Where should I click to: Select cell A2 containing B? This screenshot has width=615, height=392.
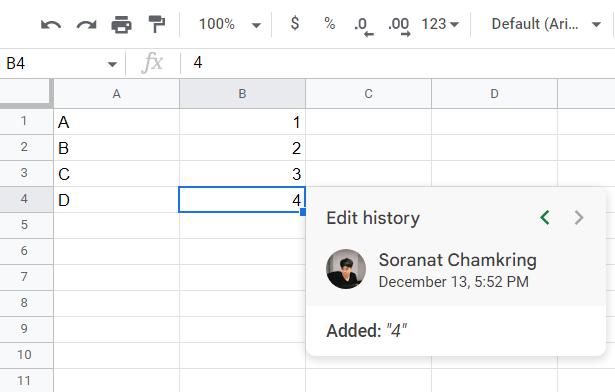(x=116, y=148)
